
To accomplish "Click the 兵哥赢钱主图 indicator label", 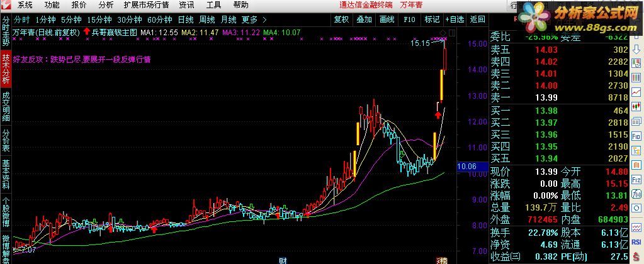I will 114,33.
